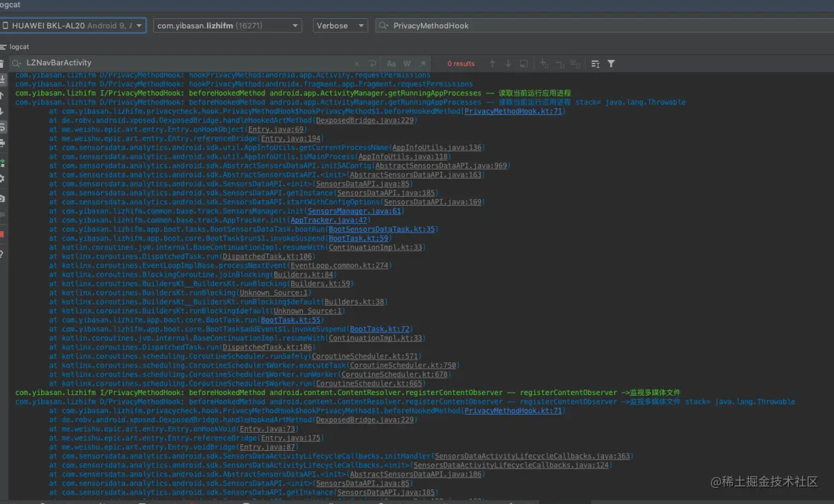Toggle Match Case (Aa) in find bar
The width and height of the screenshot is (834, 504).
[391, 63]
